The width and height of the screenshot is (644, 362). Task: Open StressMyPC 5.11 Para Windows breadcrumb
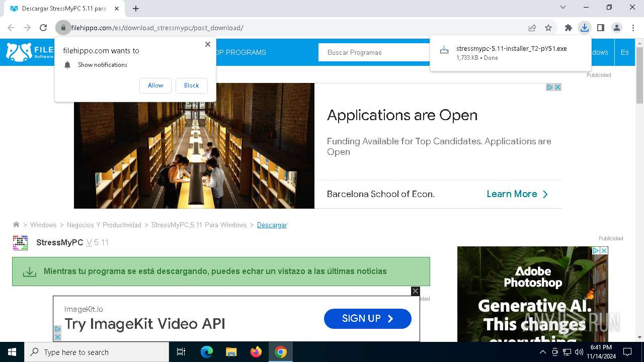tap(199, 225)
